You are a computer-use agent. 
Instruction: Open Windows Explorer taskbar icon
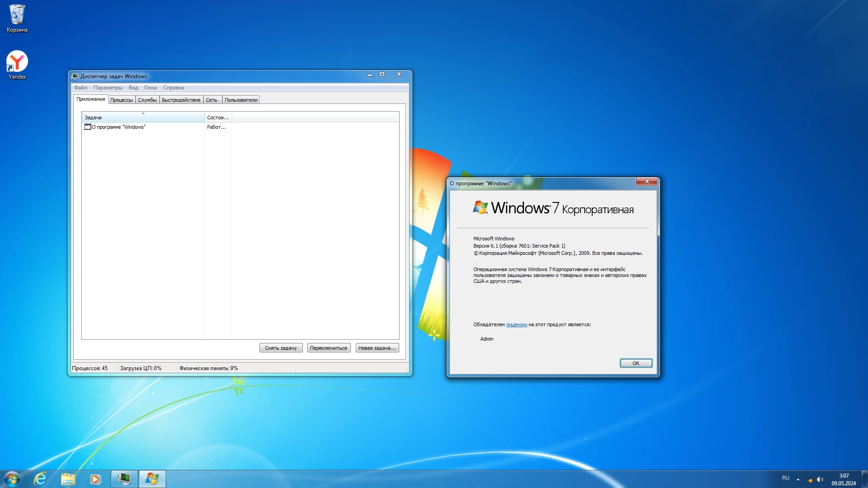68,479
